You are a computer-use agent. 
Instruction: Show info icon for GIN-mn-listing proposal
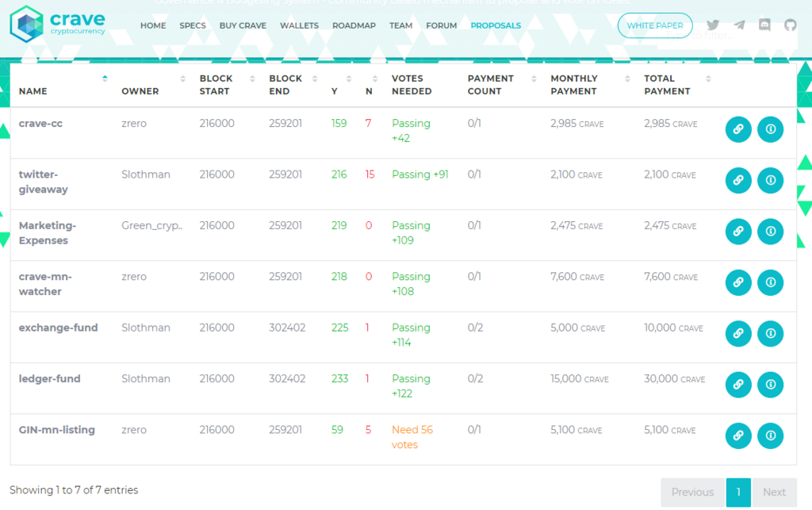coord(770,435)
